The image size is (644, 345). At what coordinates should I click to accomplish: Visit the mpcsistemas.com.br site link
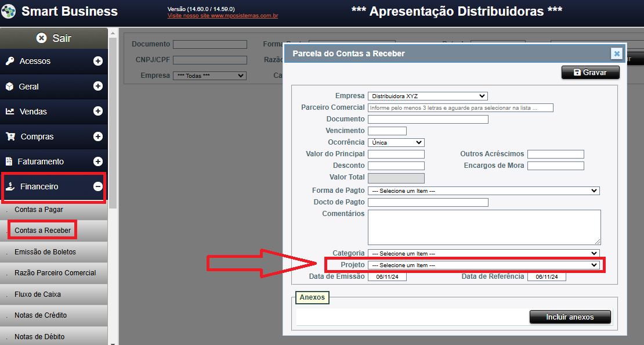click(x=222, y=16)
